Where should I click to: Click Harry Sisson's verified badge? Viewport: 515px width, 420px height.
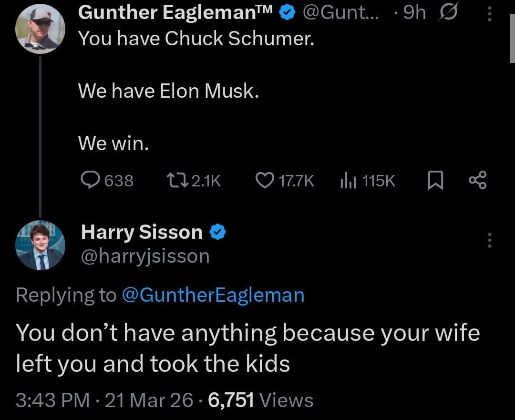click(x=217, y=232)
